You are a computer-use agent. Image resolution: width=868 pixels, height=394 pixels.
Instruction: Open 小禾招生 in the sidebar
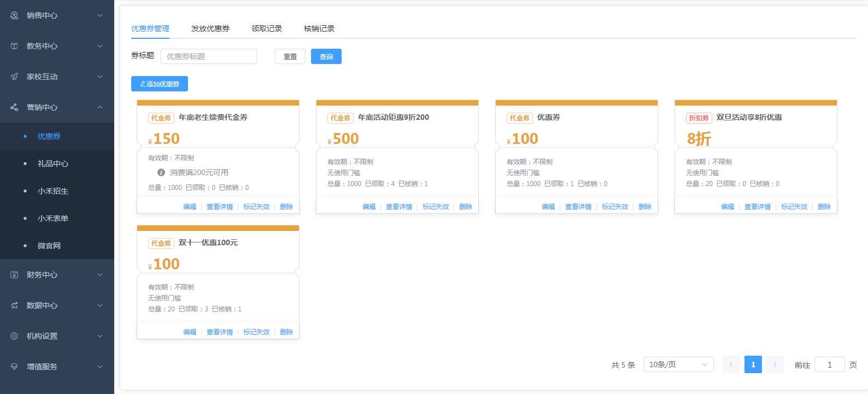[57, 191]
